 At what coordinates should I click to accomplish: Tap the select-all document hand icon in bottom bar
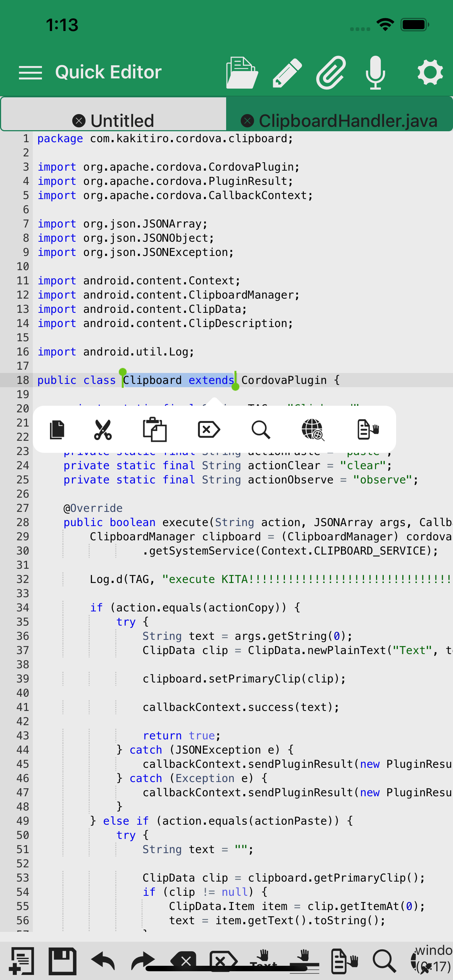point(345,961)
